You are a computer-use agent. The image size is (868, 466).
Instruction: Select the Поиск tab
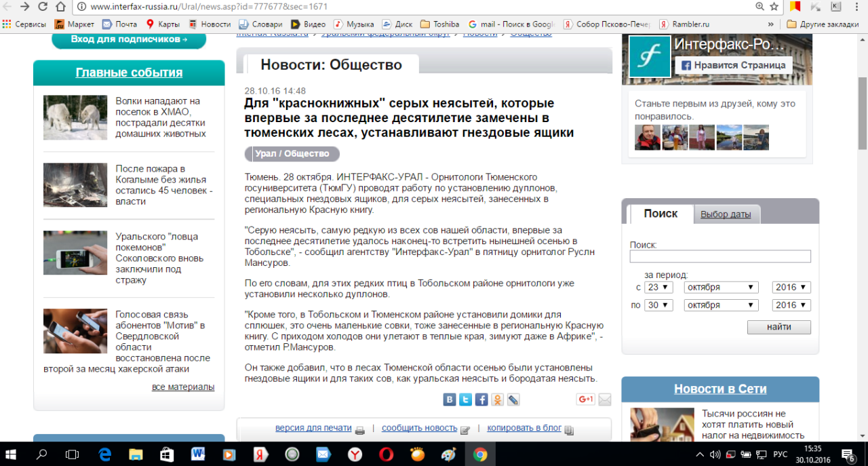(x=660, y=214)
